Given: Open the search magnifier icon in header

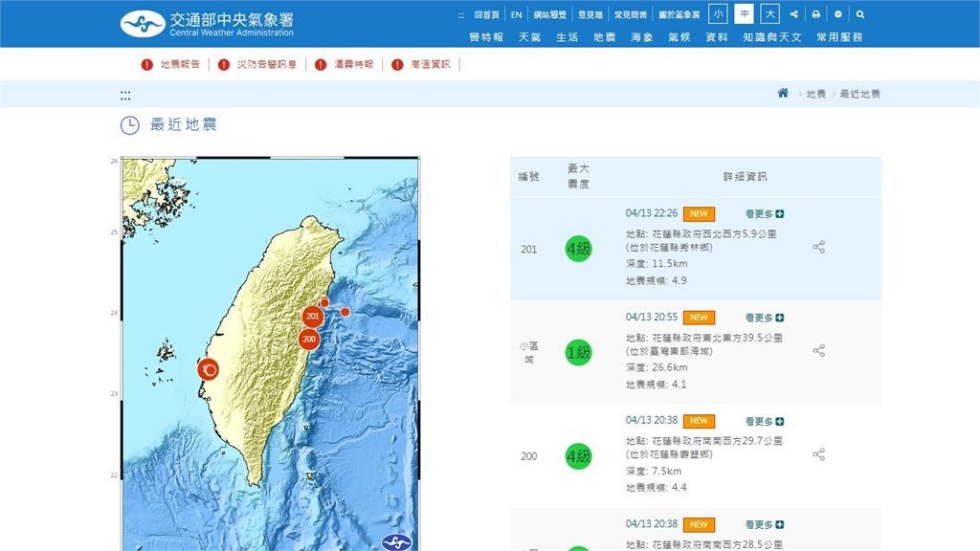Looking at the screenshot, I should coord(860,14).
